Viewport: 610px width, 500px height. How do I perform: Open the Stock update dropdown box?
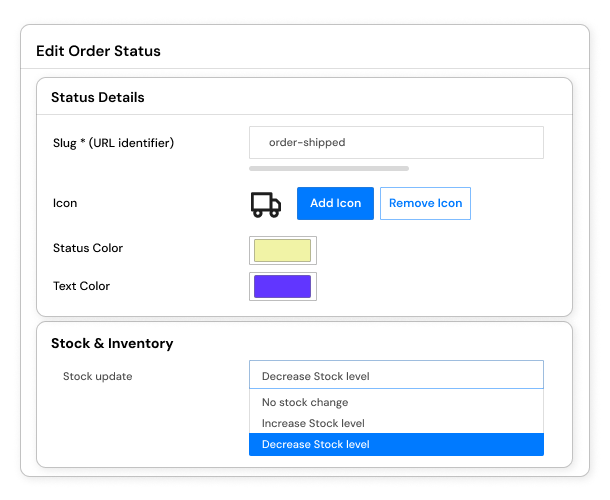pos(396,375)
